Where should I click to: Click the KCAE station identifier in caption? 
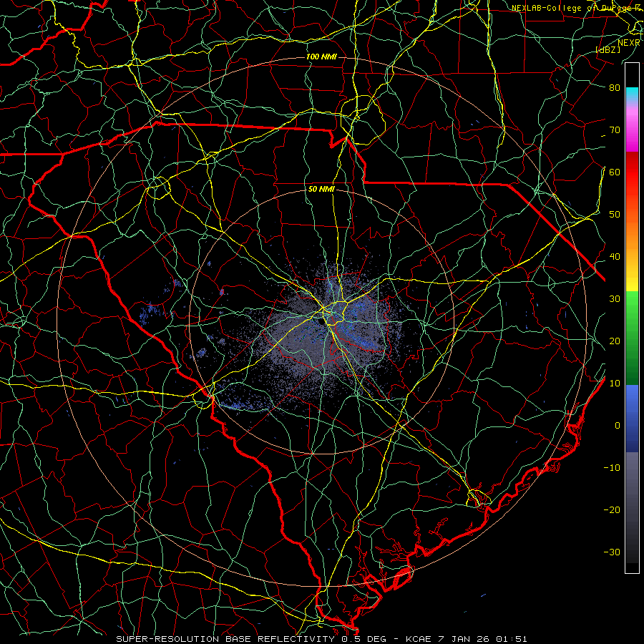click(x=419, y=639)
